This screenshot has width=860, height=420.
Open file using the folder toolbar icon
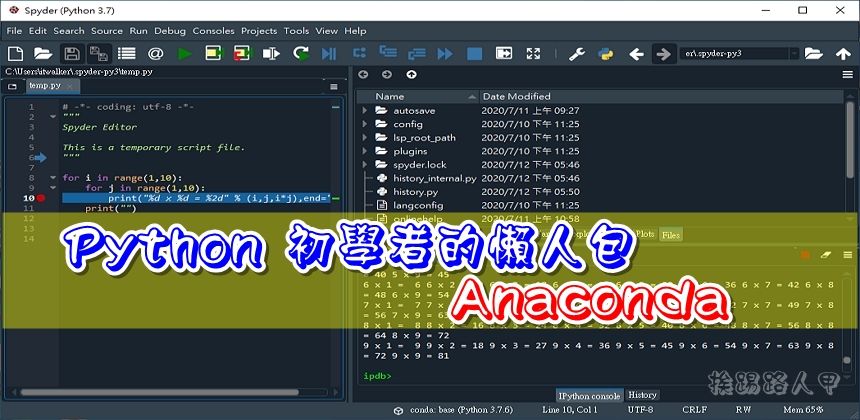[43, 53]
